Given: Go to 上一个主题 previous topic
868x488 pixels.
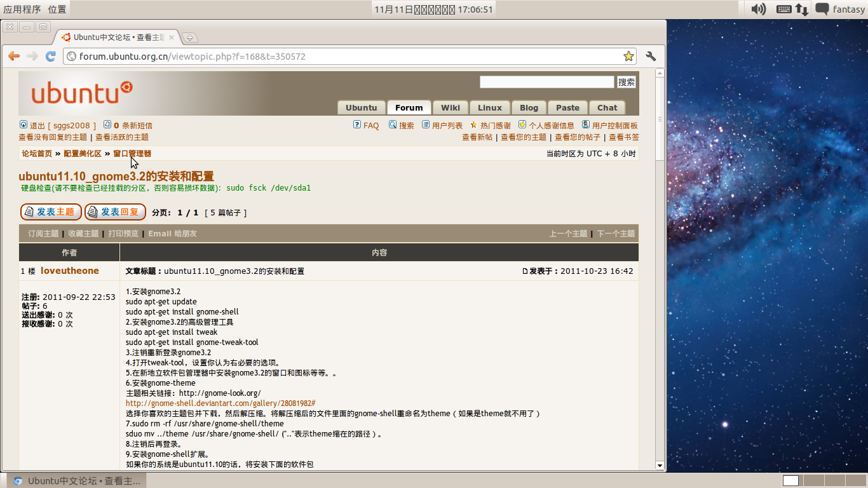Looking at the screenshot, I should pyautogui.click(x=568, y=234).
